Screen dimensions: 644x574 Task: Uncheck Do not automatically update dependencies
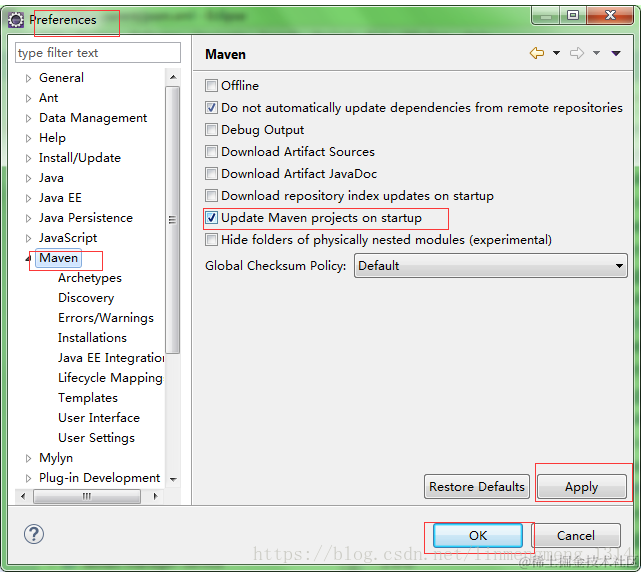(x=212, y=108)
